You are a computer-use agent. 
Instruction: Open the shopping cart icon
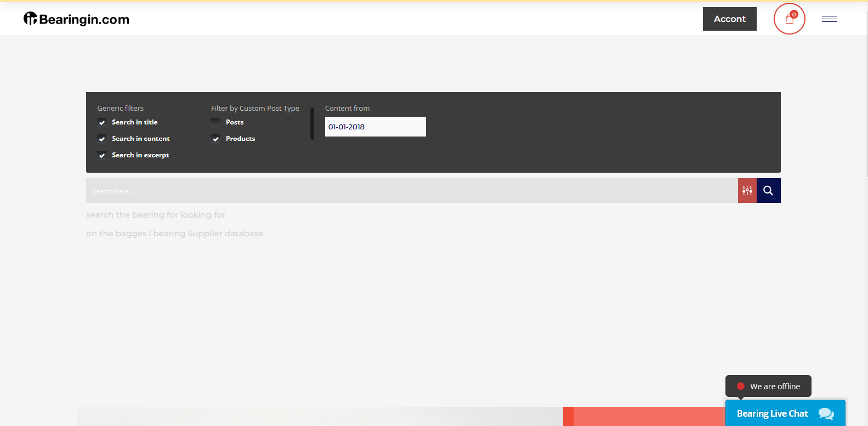789,19
